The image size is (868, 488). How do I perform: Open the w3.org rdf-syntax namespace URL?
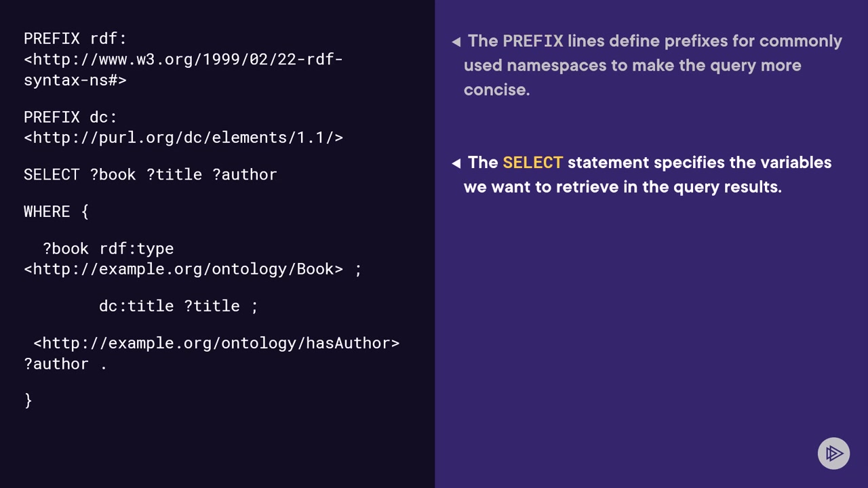click(183, 60)
